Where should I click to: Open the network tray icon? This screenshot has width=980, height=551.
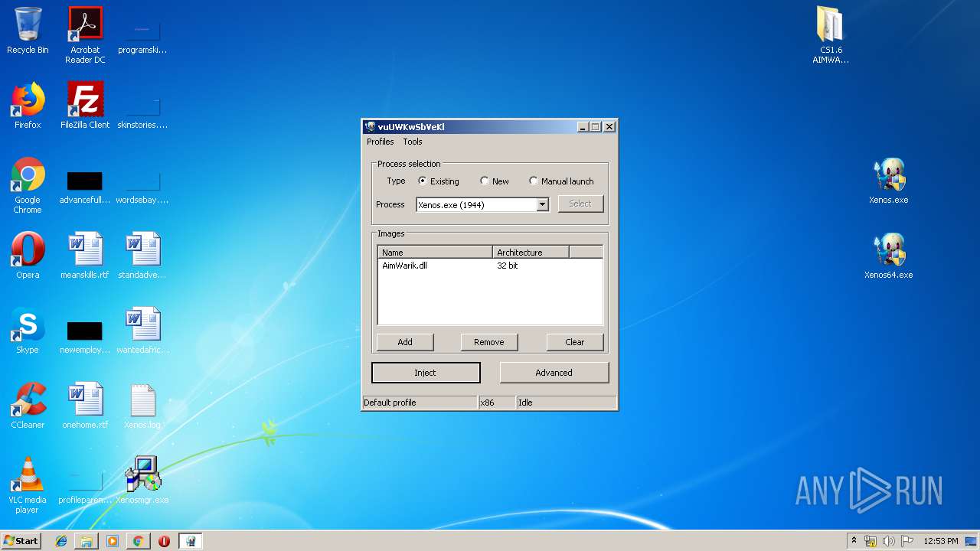pyautogui.click(x=871, y=541)
